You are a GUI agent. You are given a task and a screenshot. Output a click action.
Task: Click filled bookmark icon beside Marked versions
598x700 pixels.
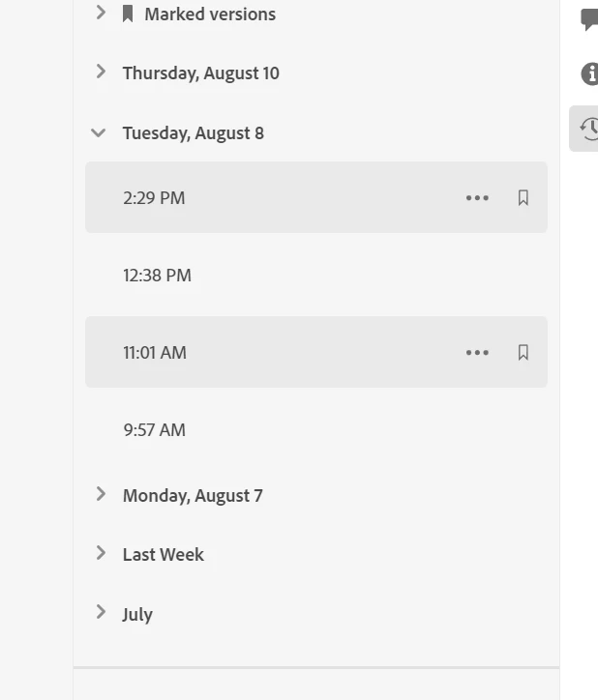[128, 14]
